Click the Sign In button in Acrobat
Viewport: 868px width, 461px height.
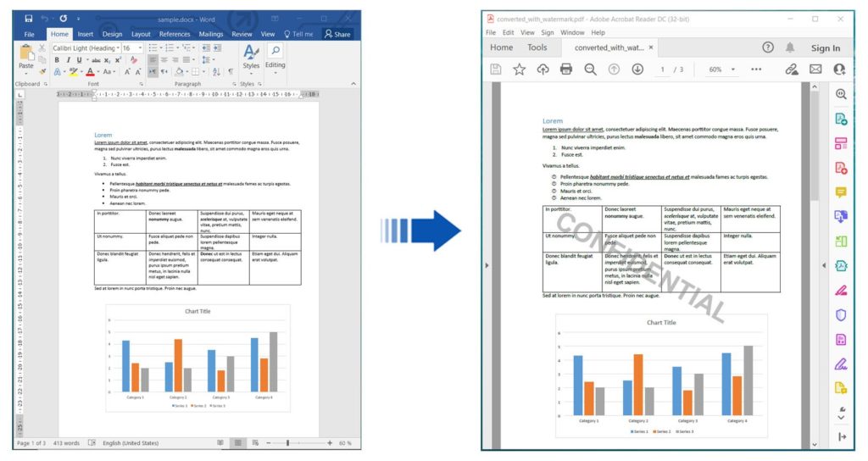pos(825,48)
